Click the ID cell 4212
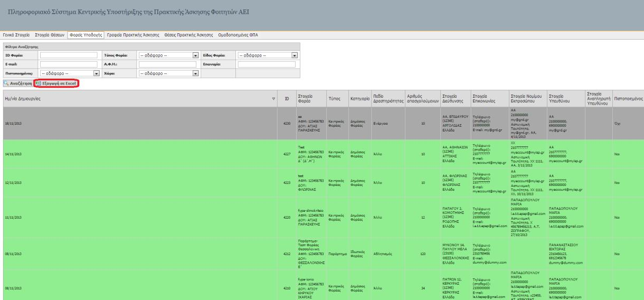Image resolution: width=644 pixels, height=300 pixels. [287, 253]
